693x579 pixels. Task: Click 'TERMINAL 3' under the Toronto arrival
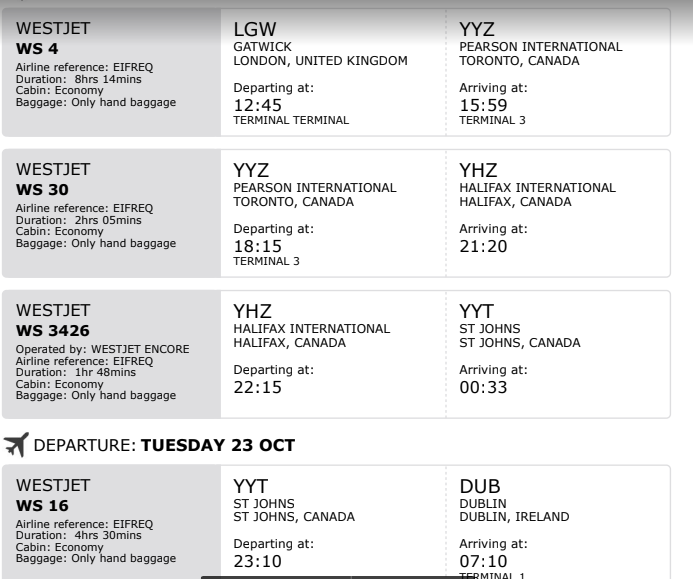(492, 121)
